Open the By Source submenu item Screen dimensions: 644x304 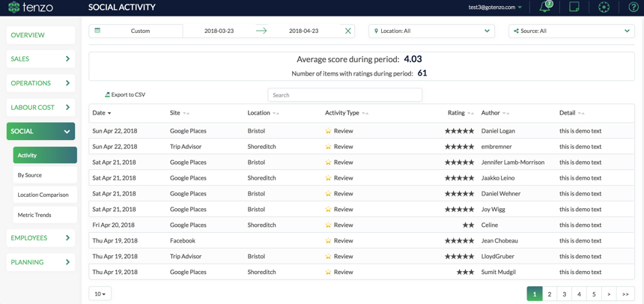click(x=45, y=175)
